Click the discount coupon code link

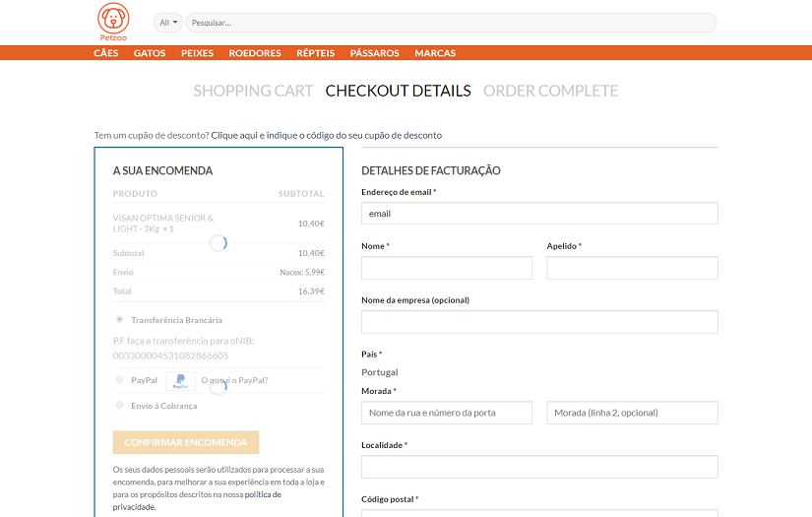click(326, 135)
